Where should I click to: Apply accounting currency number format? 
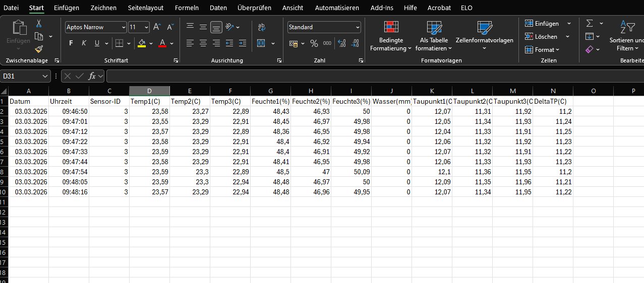294,43
